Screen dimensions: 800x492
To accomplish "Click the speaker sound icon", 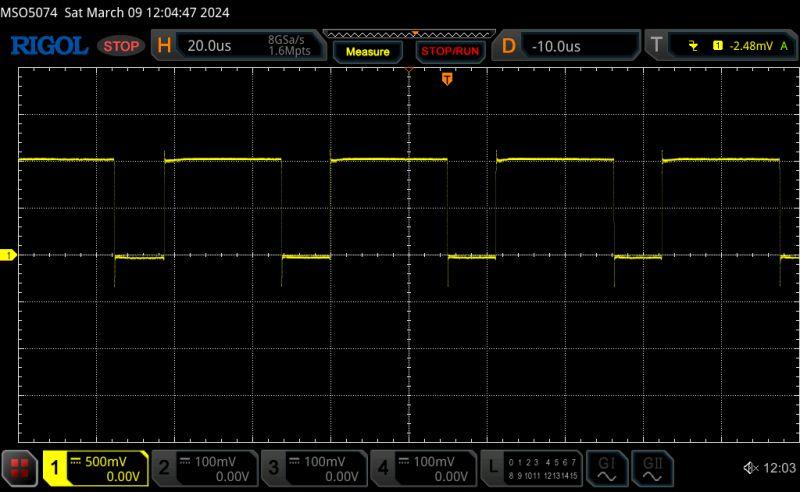I will point(750,468).
